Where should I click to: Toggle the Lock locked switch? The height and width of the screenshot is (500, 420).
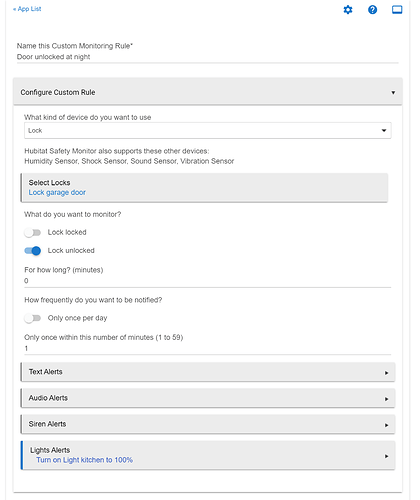click(32, 232)
